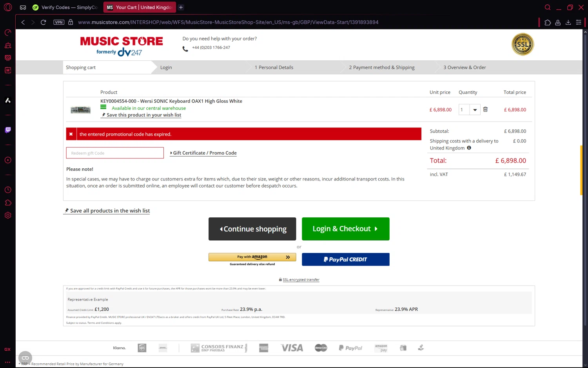The height and width of the screenshot is (368, 588).
Task: Open the sidebar player icon
Action: click(8, 160)
